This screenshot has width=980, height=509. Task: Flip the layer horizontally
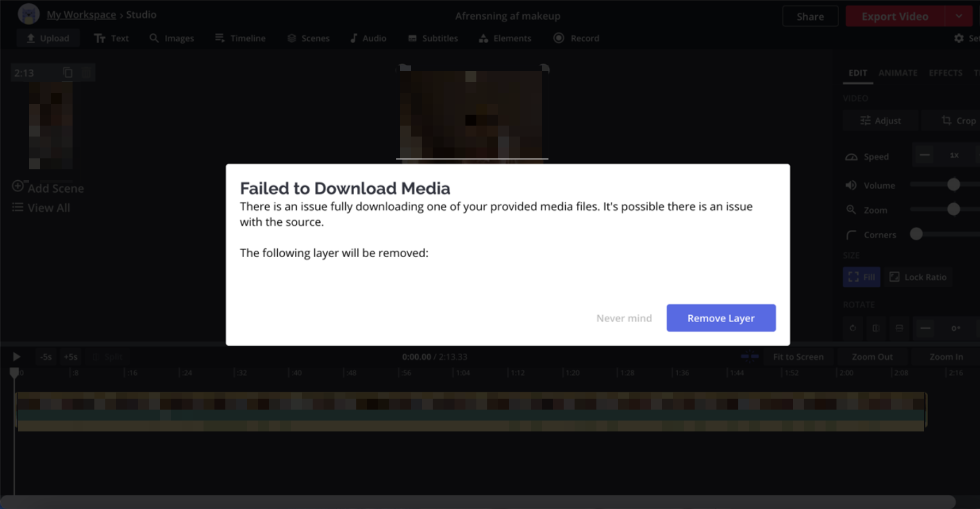[876, 328]
